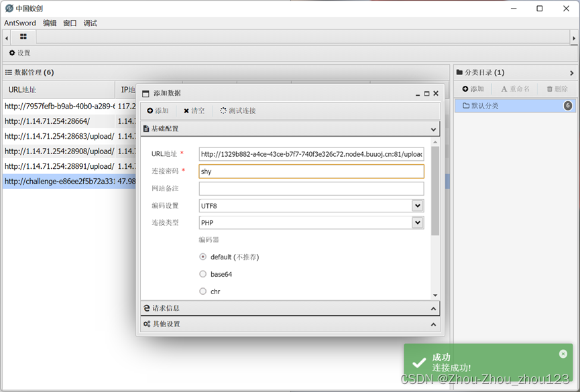
Task: Click the left tab scroll arrow
Action: pyautogui.click(x=7, y=38)
